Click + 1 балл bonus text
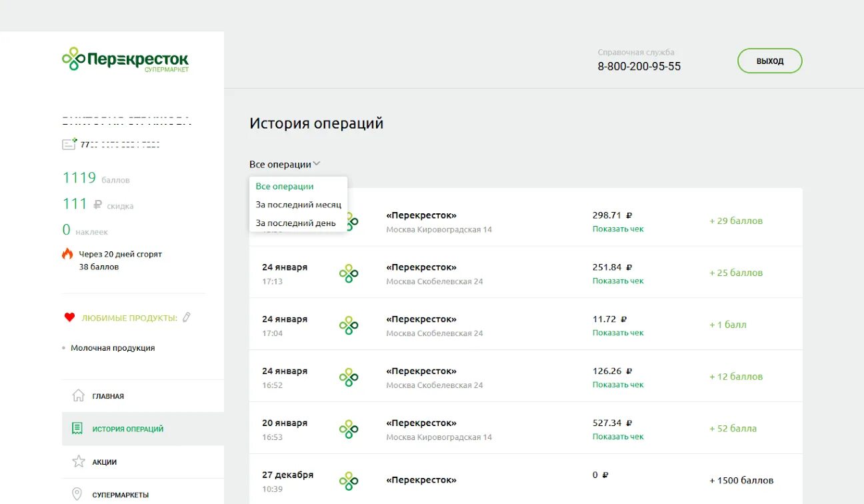The height and width of the screenshot is (504, 864). 728,325
